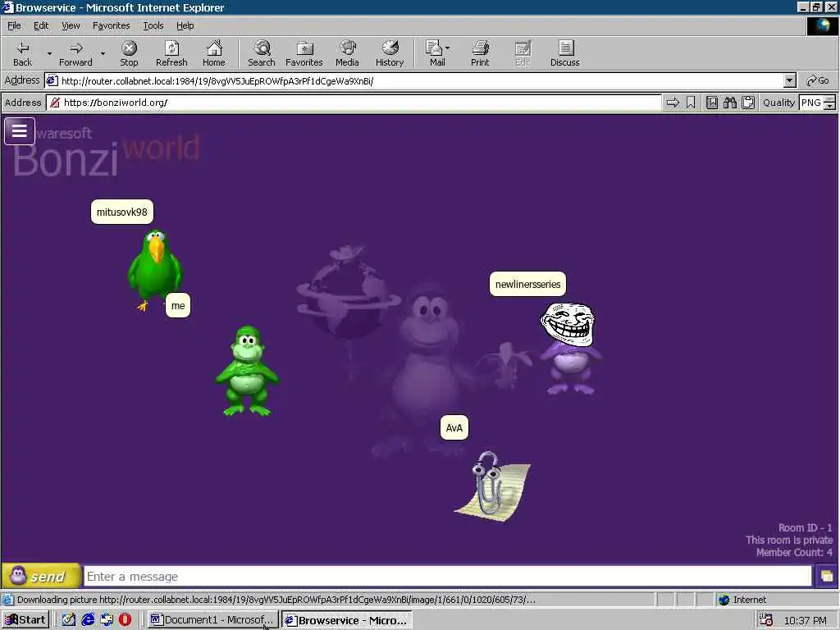Click the mitusovk98 name bubble
The height and width of the screenshot is (630, 840).
pos(122,212)
